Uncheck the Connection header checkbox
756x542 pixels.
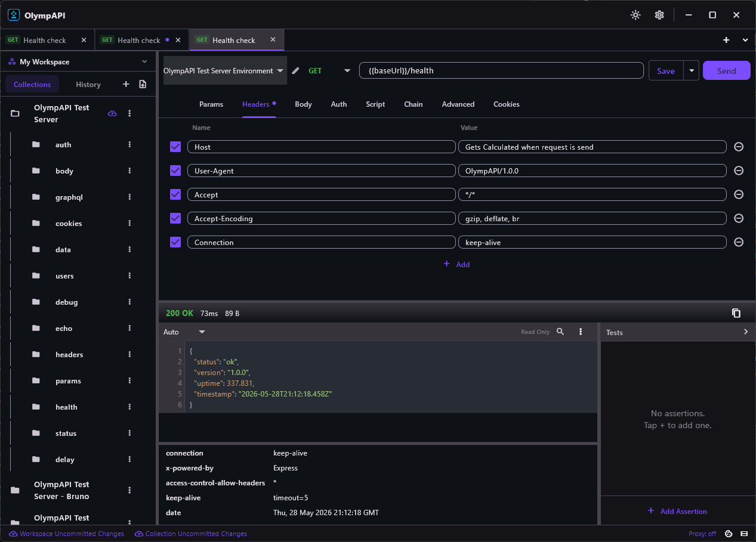pyautogui.click(x=175, y=242)
